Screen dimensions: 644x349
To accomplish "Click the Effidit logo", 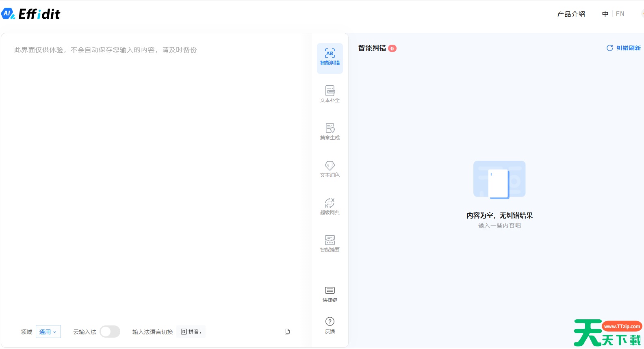I will 31,14.
